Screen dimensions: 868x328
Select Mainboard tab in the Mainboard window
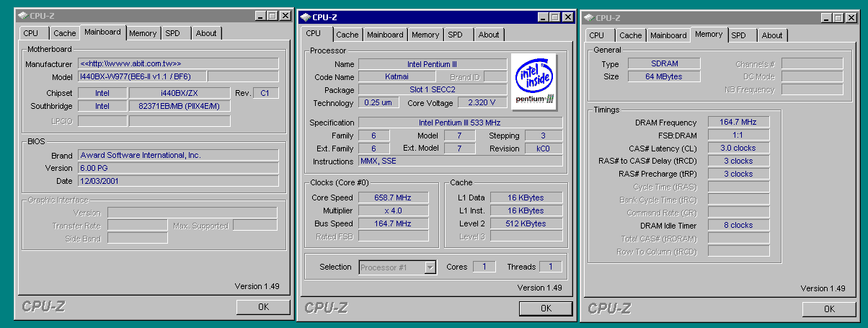point(102,32)
